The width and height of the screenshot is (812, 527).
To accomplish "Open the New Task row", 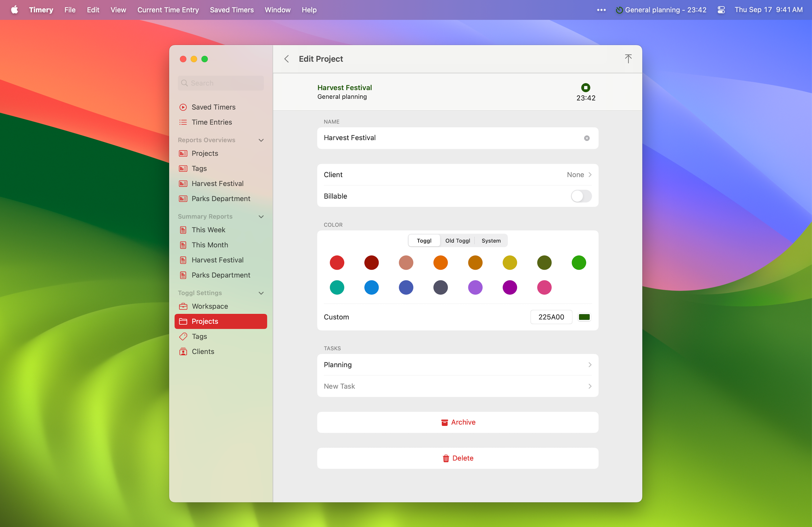I will pos(458,386).
